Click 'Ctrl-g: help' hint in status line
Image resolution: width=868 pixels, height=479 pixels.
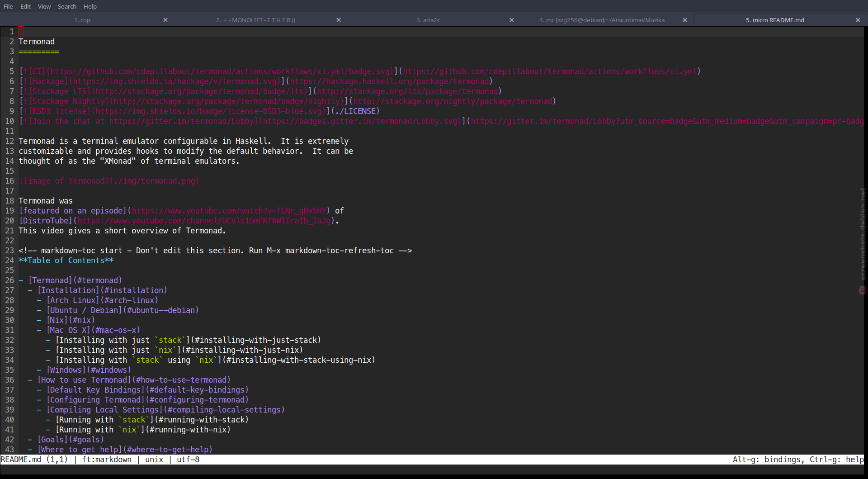[837, 460]
